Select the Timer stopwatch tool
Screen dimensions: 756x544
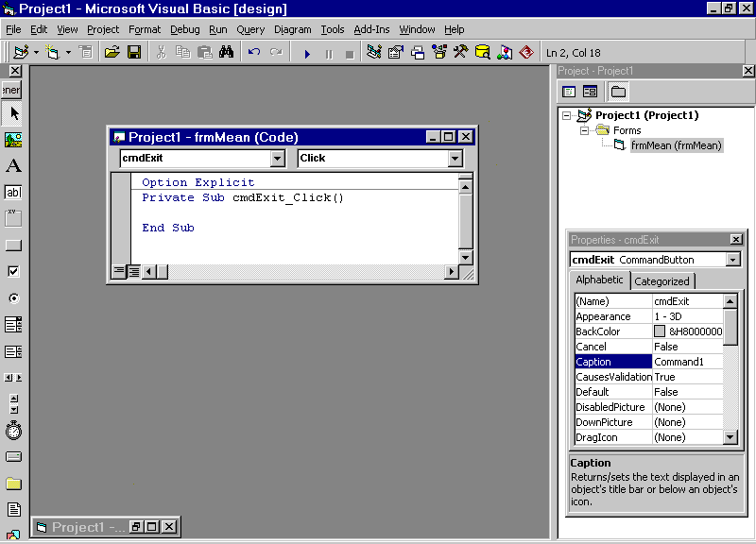[x=13, y=431]
